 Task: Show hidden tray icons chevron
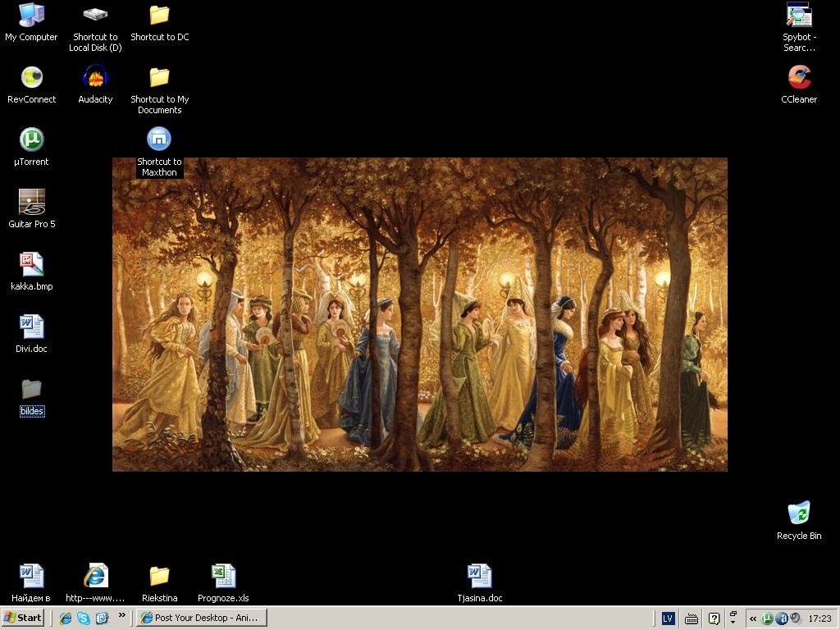753,619
